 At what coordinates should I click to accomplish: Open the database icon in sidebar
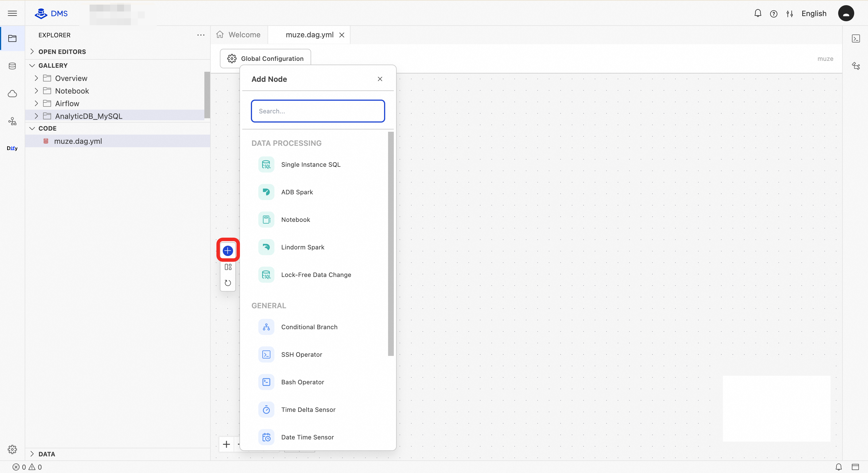click(12, 66)
